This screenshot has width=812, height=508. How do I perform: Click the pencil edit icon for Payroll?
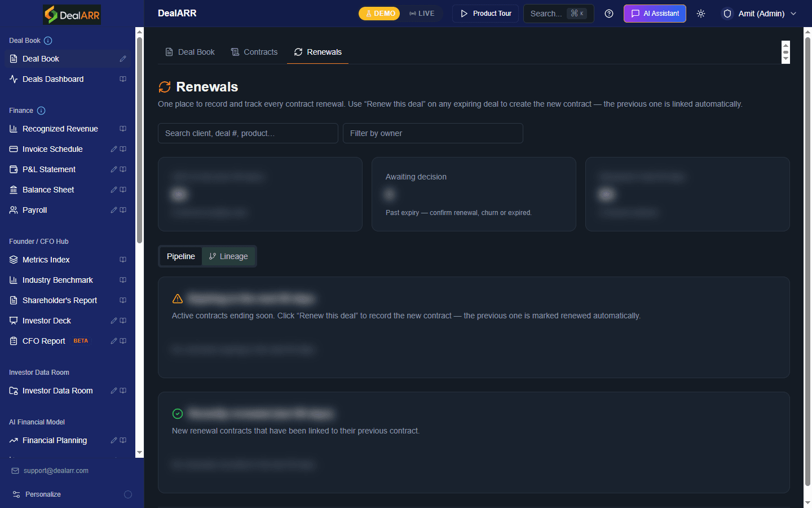[x=114, y=210]
